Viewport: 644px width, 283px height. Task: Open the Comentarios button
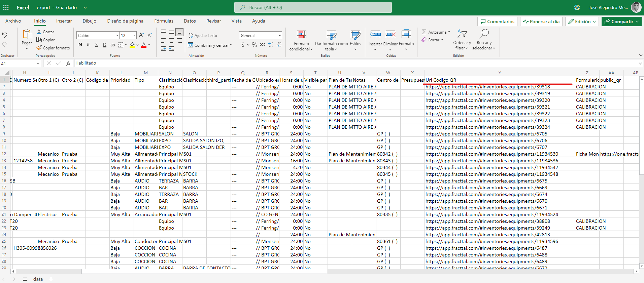[x=497, y=22]
